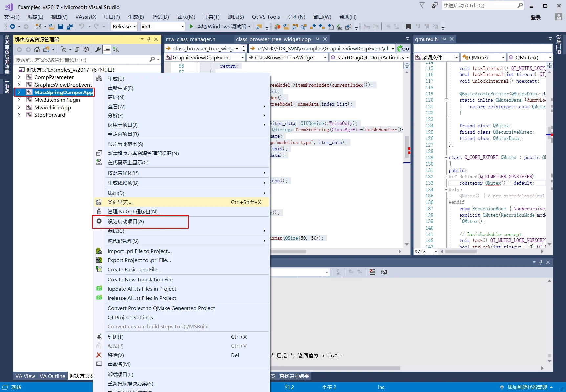Toggle pin on class_browser_tree_widget.cpp tab
Viewport: 566px width, 392px height.
click(x=317, y=39)
